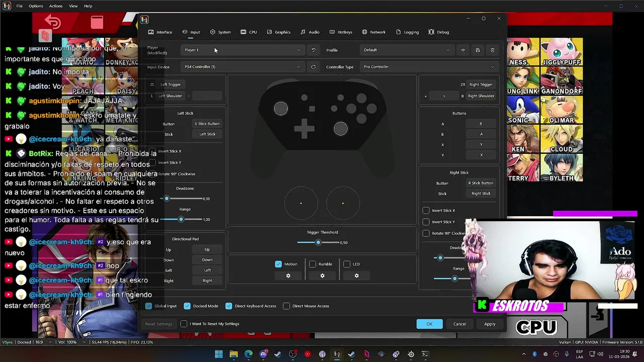Uncheck Direct Keyboard Access

point(228,306)
